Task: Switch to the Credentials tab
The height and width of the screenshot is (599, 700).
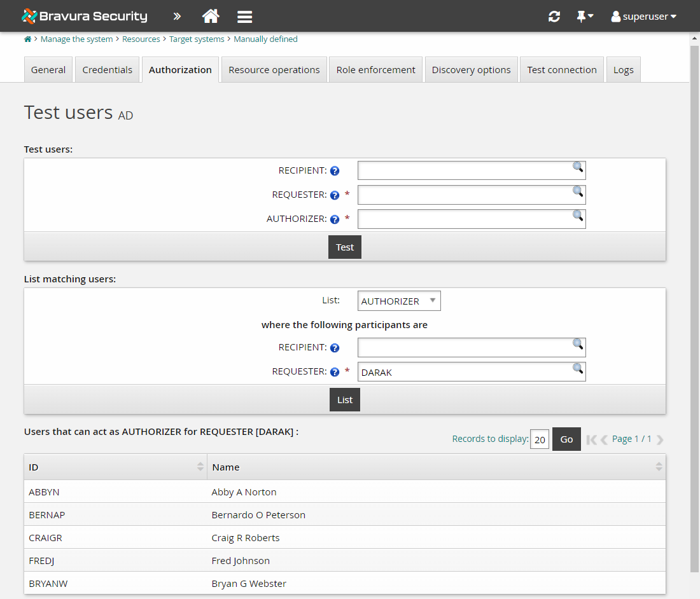Action: (107, 69)
